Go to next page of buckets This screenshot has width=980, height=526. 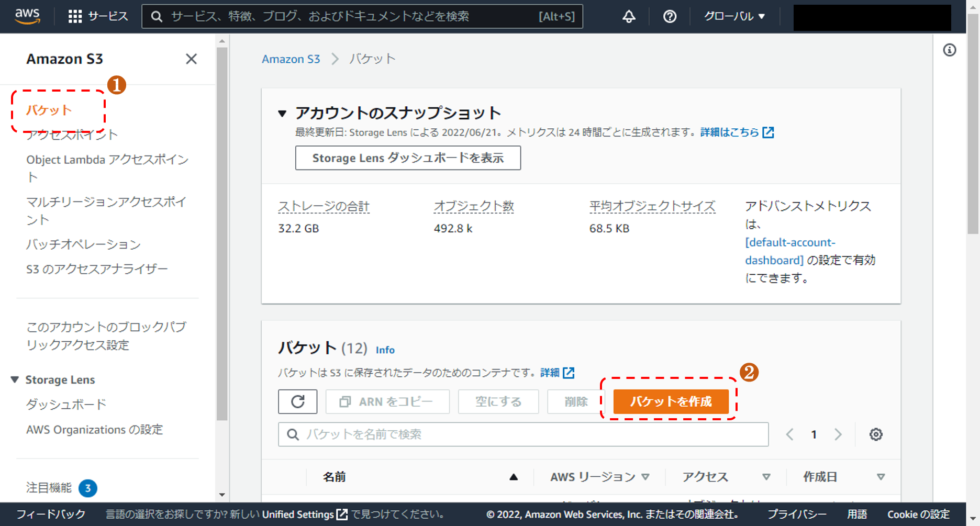(x=838, y=434)
